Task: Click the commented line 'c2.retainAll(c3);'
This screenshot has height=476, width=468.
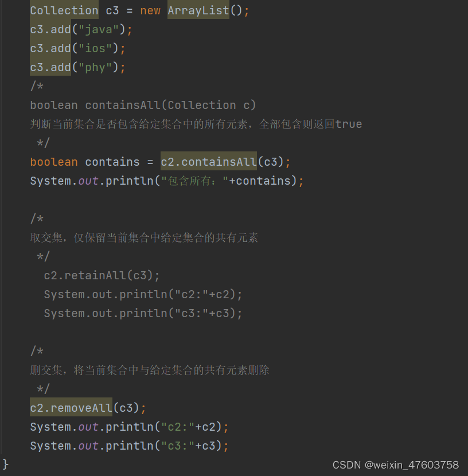Action: pos(102,275)
